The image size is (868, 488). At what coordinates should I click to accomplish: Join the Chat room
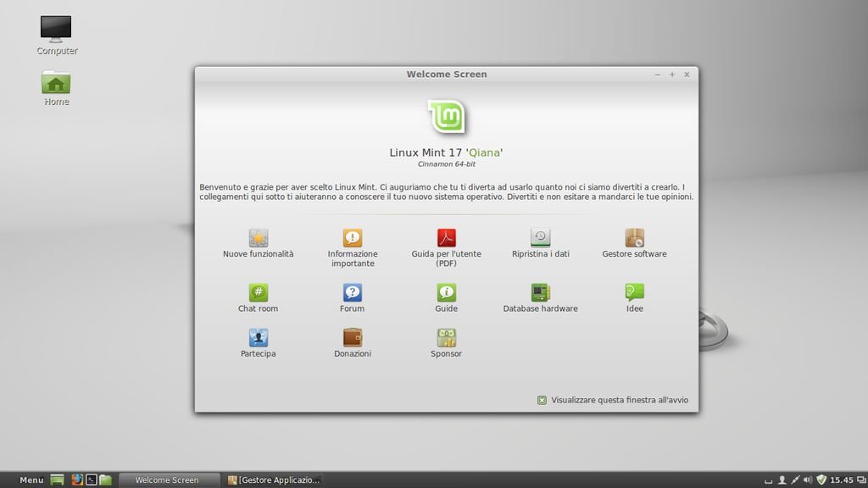coord(259,292)
